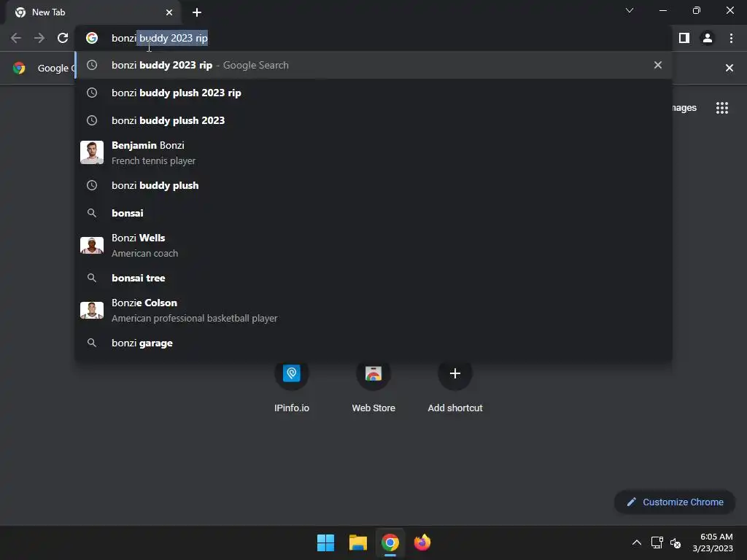The height and width of the screenshot is (560, 747).
Task: Close the Google Chrome info bar
Action: [x=729, y=68]
